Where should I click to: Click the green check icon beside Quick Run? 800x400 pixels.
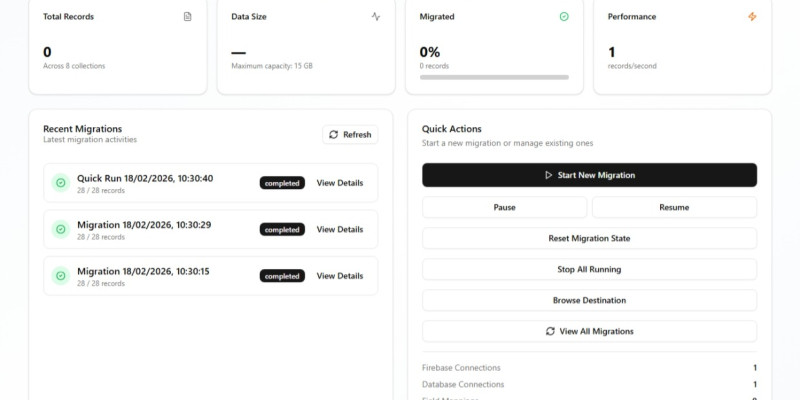60,183
